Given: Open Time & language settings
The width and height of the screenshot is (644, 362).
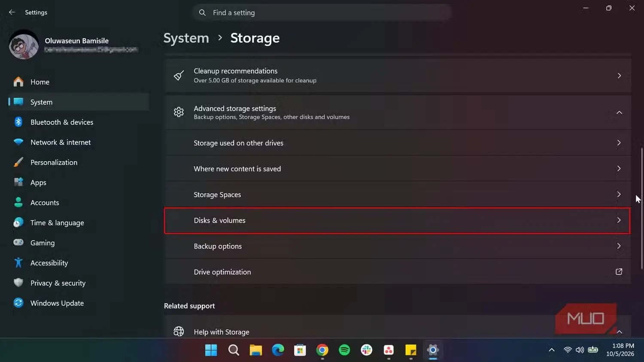Looking at the screenshot, I should (x=79, y=223).
